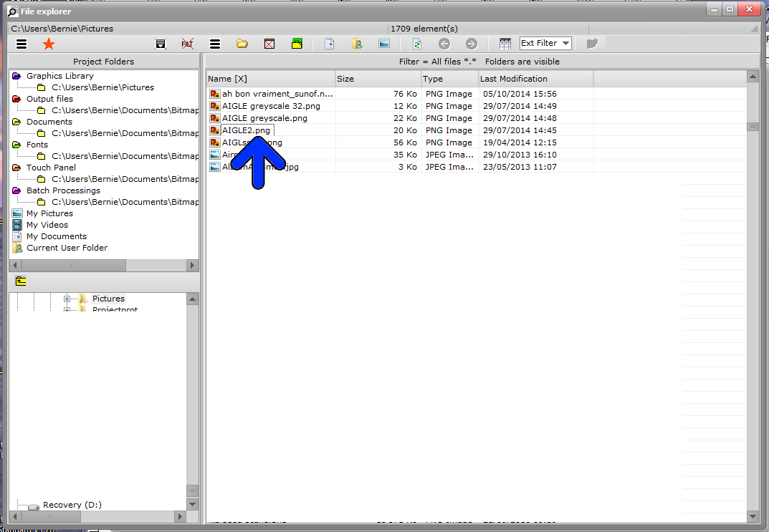Viewport: 769px width, 532px height.
Task: Select the Output files project folder
Action: (x=49, y=99)
